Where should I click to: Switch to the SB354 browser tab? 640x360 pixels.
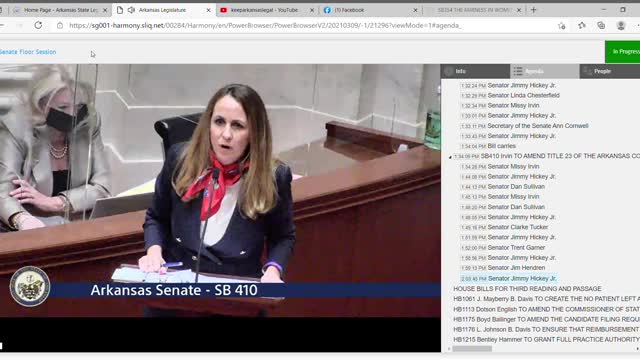pyautogui.click(x=473, y=10)
